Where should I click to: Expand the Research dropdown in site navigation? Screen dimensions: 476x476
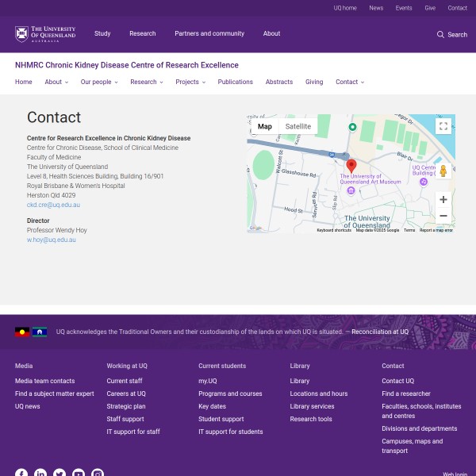pyautogui.click(x=147, y=82)
